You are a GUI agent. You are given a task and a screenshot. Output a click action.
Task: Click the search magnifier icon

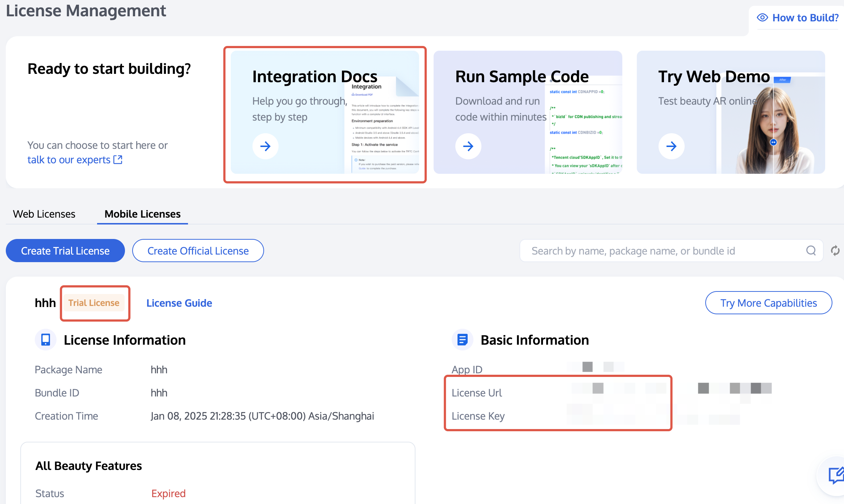pyautogui.click(x=811, y=251)
